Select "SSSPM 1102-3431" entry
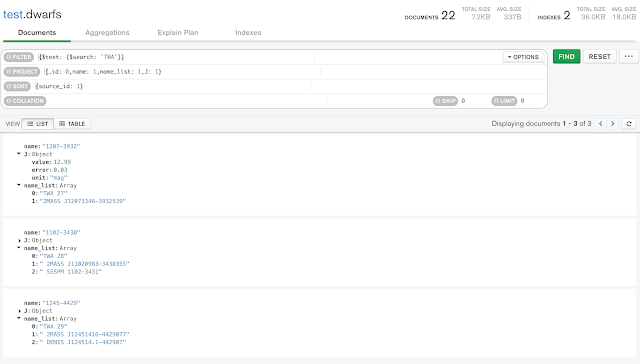The width and height of the screenshot is (640, 364). pos(71,271)
